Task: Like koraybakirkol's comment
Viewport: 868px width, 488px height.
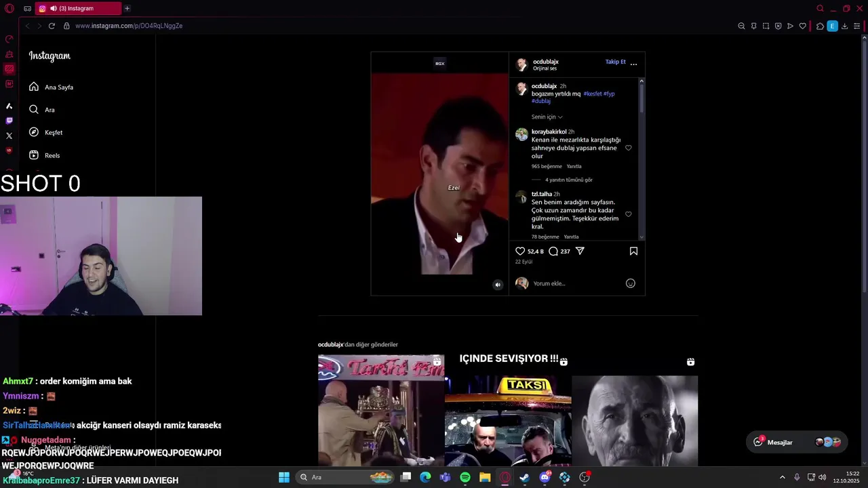Action: tap(628, 148)
